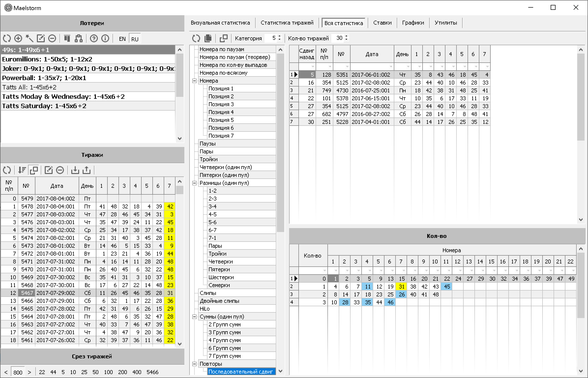Click the hierarchy structure icon in Лотереи toolbar

pyautogui.click(x=79, y=39)
